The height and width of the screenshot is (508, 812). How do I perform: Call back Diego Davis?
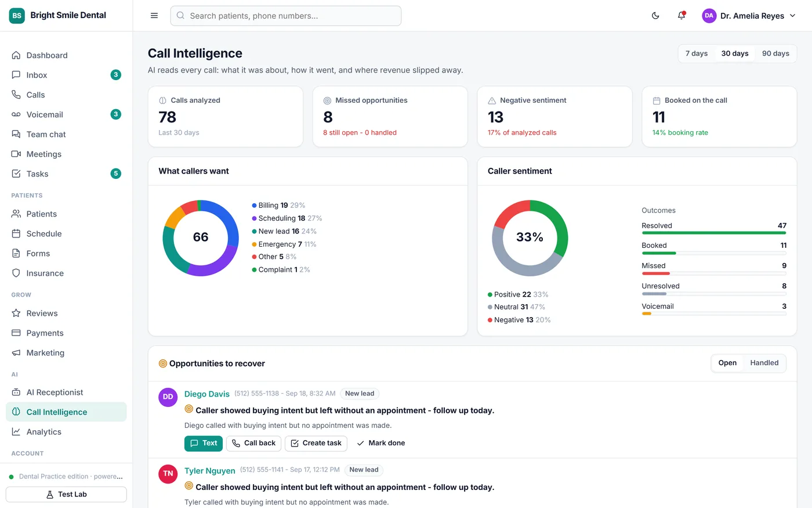253,443
